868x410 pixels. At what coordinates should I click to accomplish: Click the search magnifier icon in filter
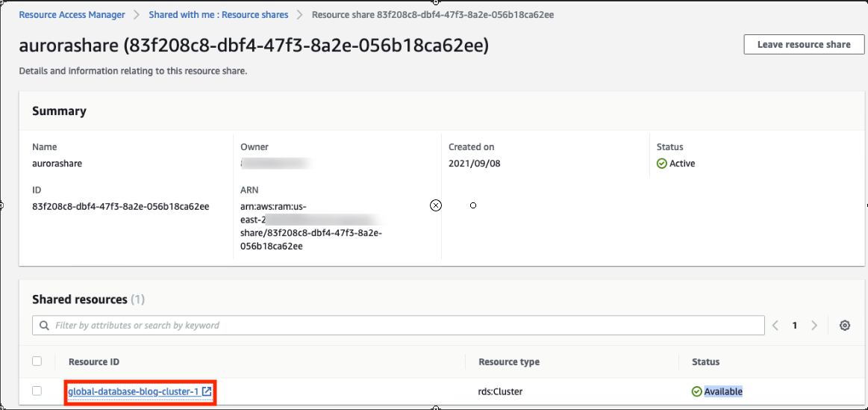[44, 325]
